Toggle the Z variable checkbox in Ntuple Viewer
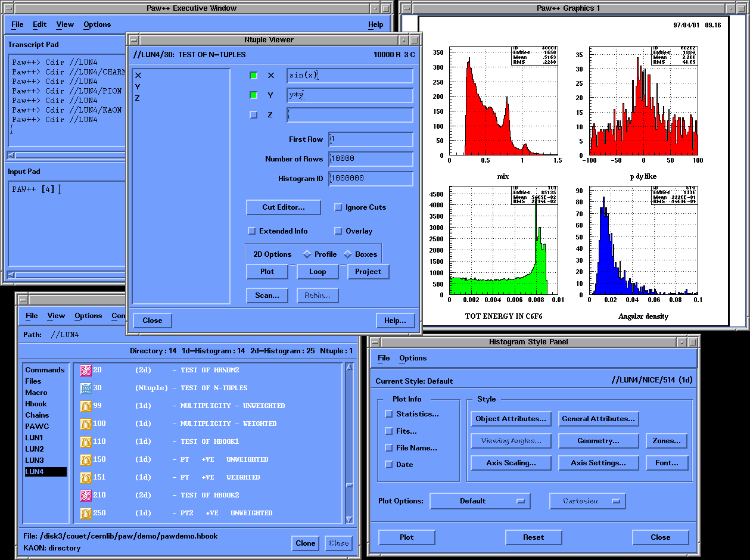This screenshot has width=750, height=560. [x=254, y=114]
